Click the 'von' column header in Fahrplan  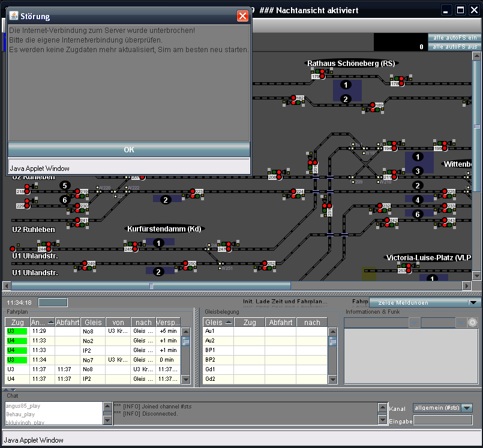(x=118, y=323)
